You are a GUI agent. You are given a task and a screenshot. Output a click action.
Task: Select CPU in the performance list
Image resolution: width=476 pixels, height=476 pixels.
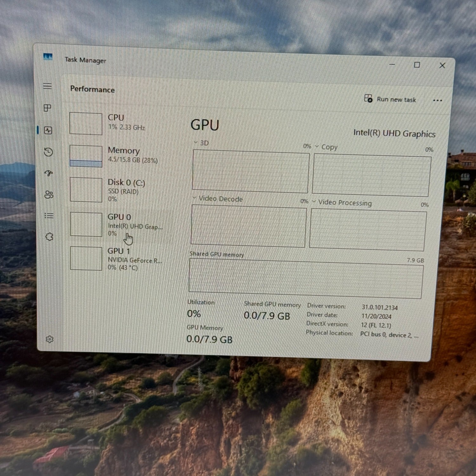click(x=116, y=122)
